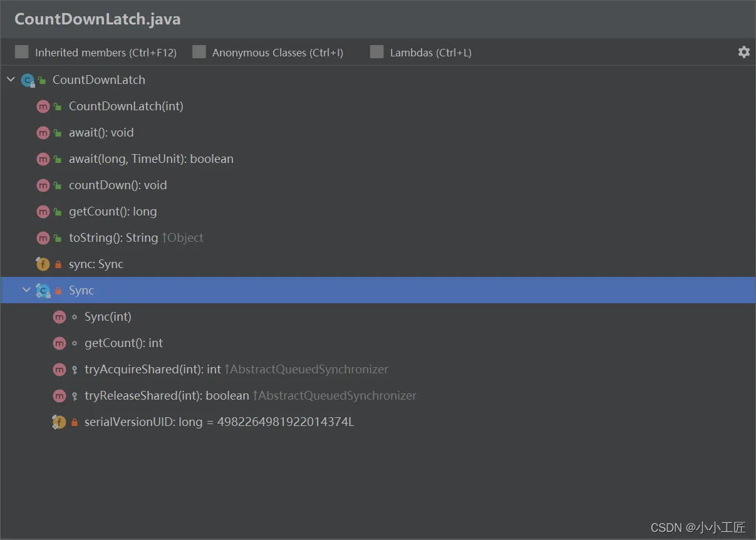Select await(long, TimeUnit): boolean entry

coord(151,159)
